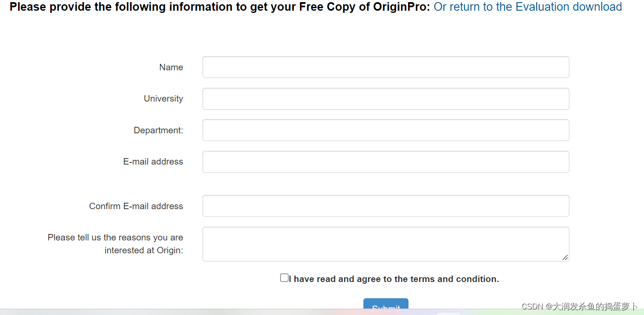Toggle agreement via the terms text label
The width and height of the screenshot is (644, 315).
point(394,279)
